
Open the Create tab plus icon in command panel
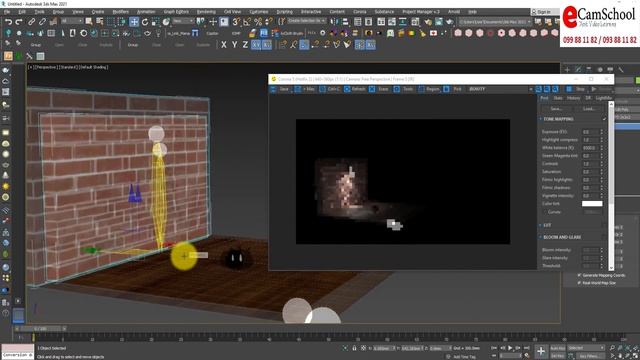point(567,70)
